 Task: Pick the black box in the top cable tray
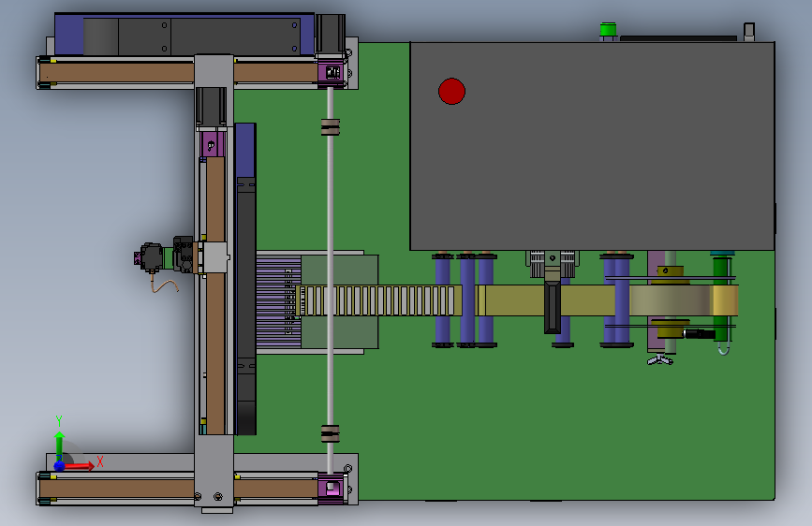[192, 37]
